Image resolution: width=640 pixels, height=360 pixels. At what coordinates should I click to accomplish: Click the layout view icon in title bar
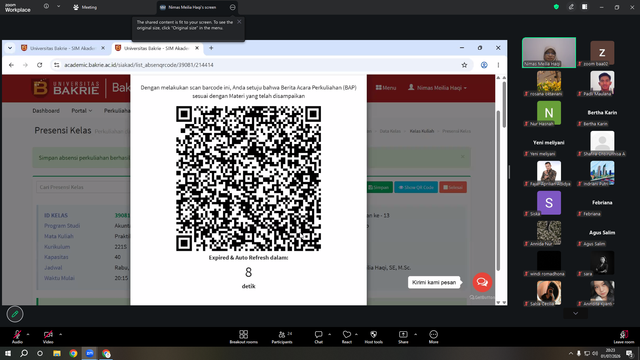pos(585,7)
